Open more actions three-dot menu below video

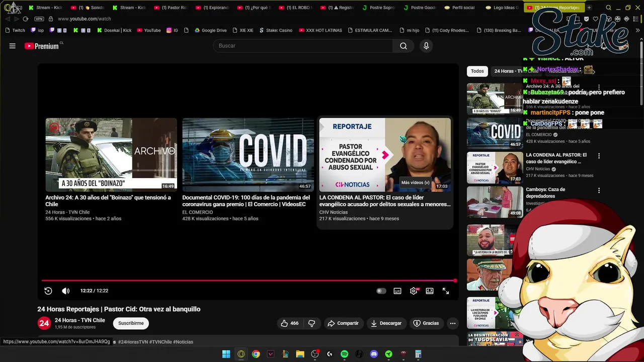click(453, 323)
